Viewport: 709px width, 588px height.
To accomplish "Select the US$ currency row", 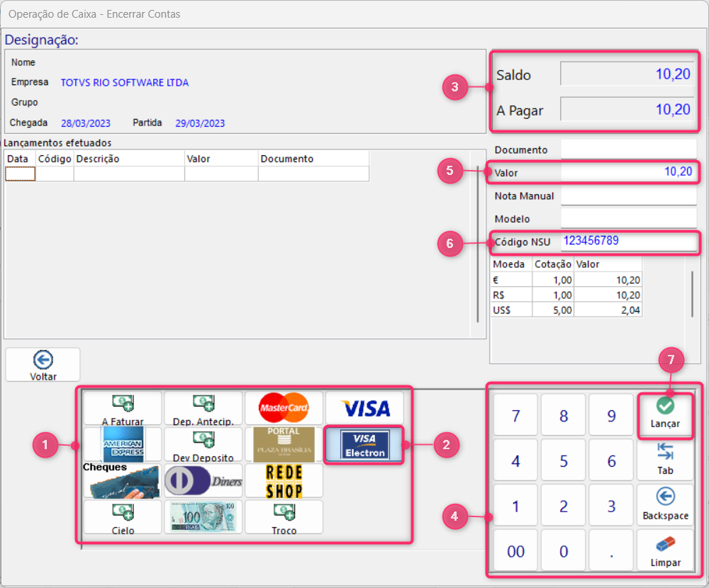I will click(x=566, y=310).
